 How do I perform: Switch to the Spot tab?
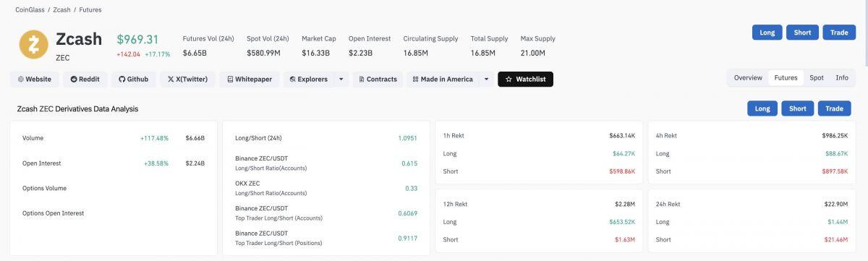[817, 77]
